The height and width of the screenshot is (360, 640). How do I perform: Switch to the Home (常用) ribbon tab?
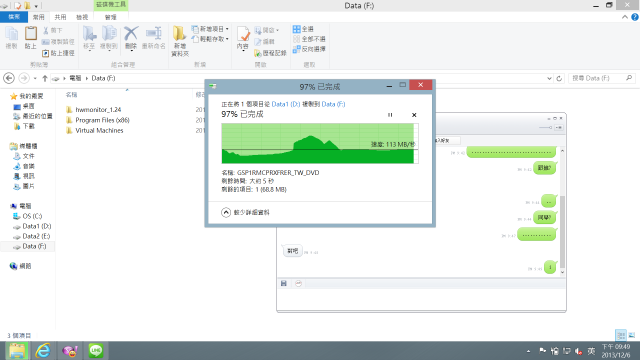[38, 17]
